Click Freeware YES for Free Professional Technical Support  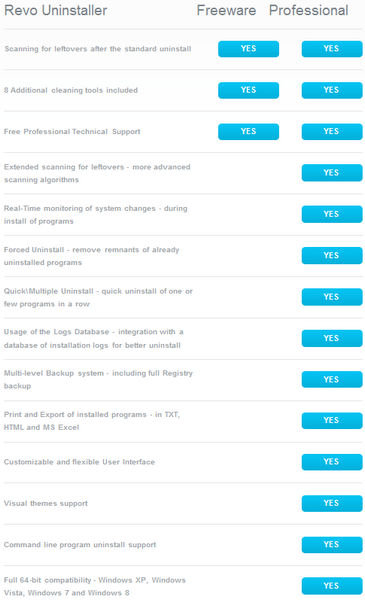(248, 131)
